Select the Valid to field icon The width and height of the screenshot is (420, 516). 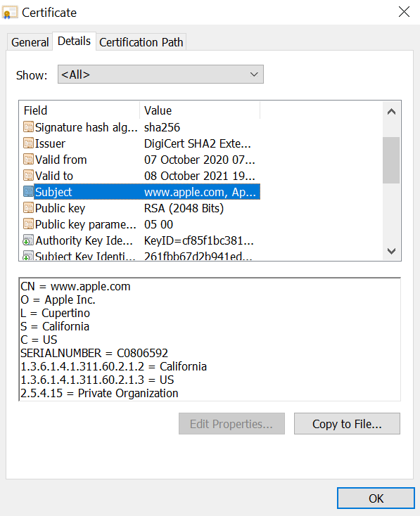click(x=28, y=176)
